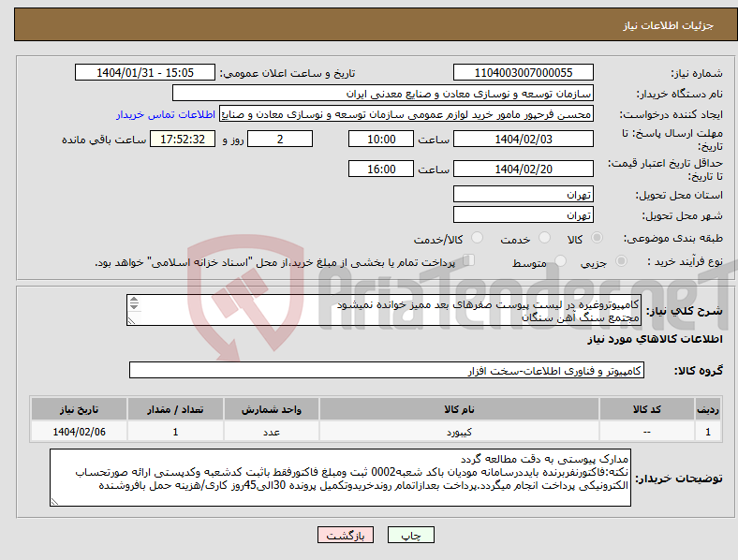Click the کیبورد item name cell
Viewport: 738px width, 560px height.
459,432
